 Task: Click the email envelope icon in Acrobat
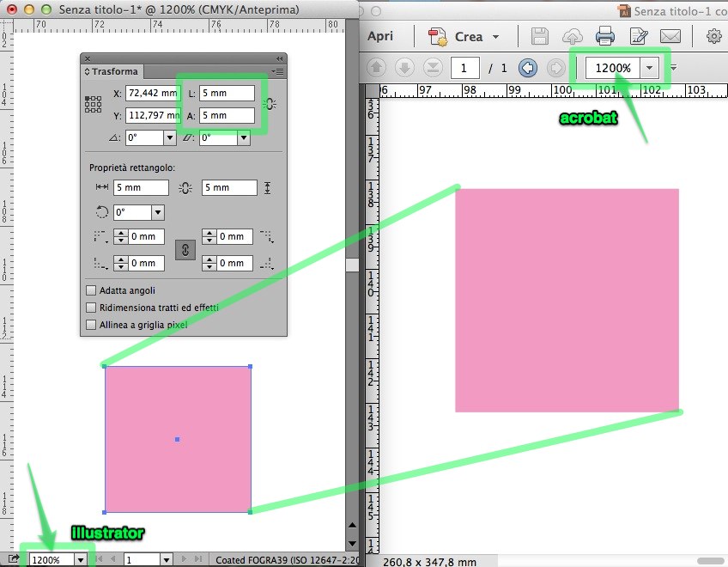[x=670, y=36]
